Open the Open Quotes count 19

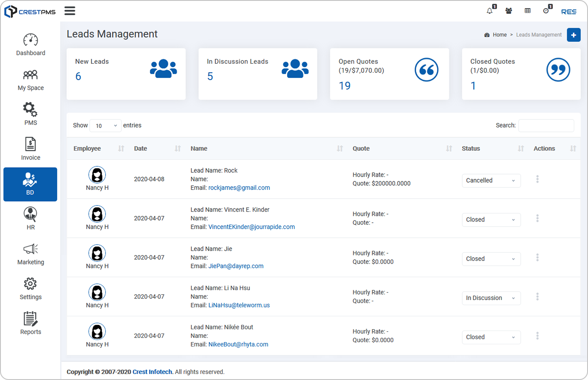click(x=345, y=86)
